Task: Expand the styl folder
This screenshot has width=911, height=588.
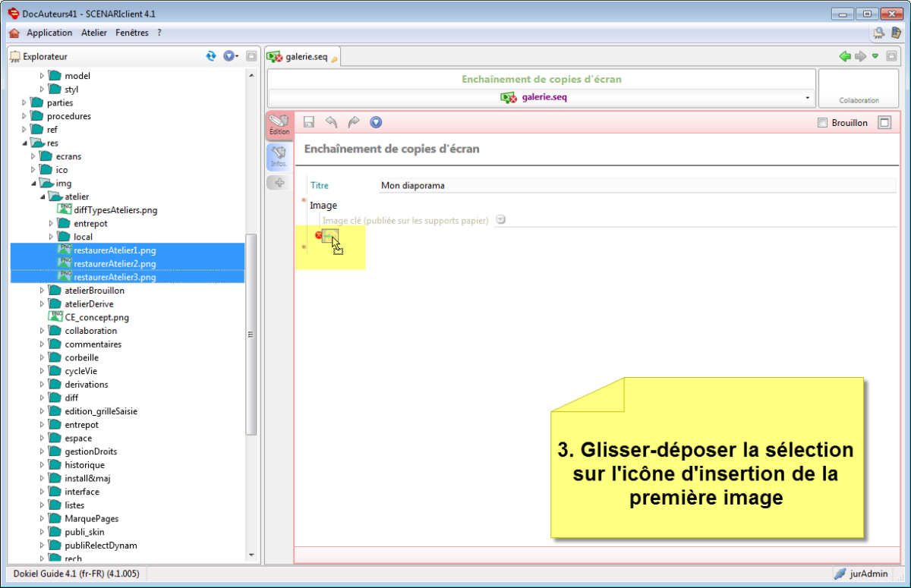Action: point(43,90)
